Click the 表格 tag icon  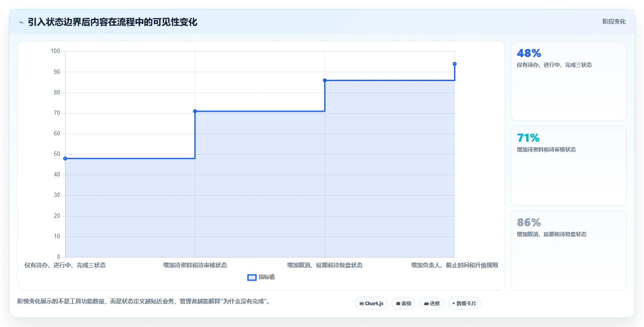[398, 303]
